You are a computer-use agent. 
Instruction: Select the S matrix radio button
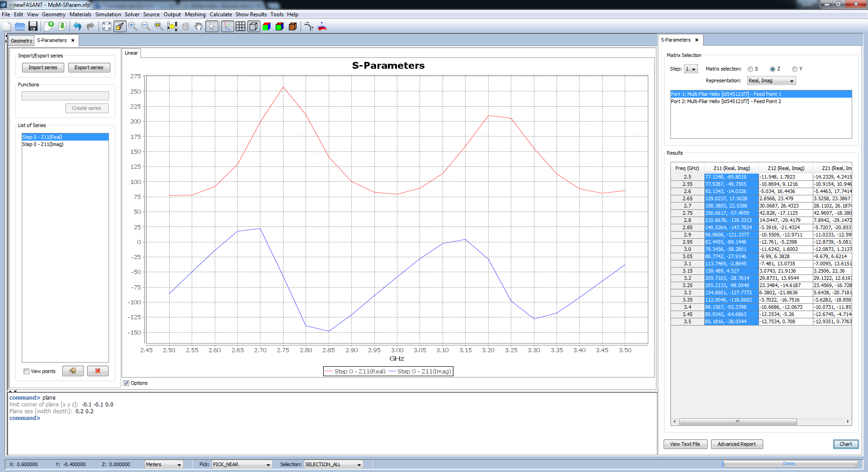(750, 69)
